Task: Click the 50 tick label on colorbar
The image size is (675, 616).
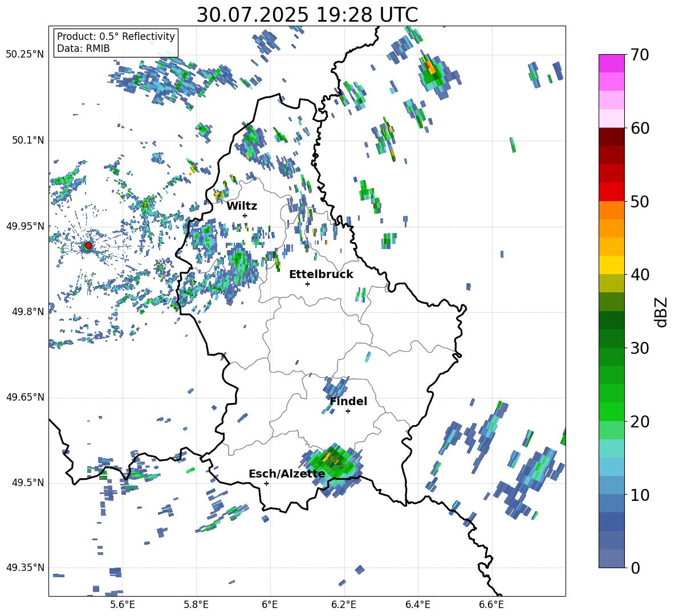Action: tap(640, 201)
